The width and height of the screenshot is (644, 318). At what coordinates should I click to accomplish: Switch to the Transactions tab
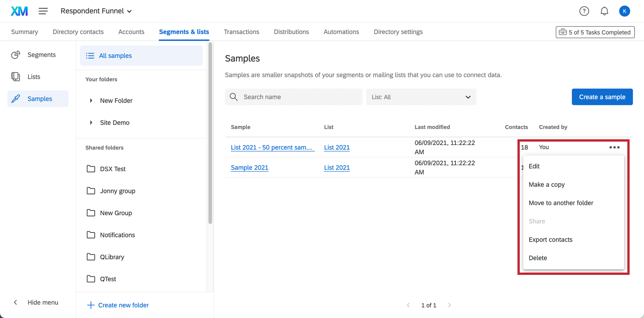[x=241, y=32]
